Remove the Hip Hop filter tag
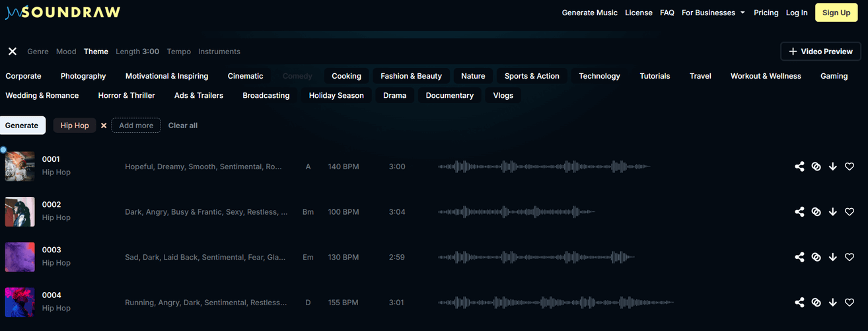 click(104, 126)
